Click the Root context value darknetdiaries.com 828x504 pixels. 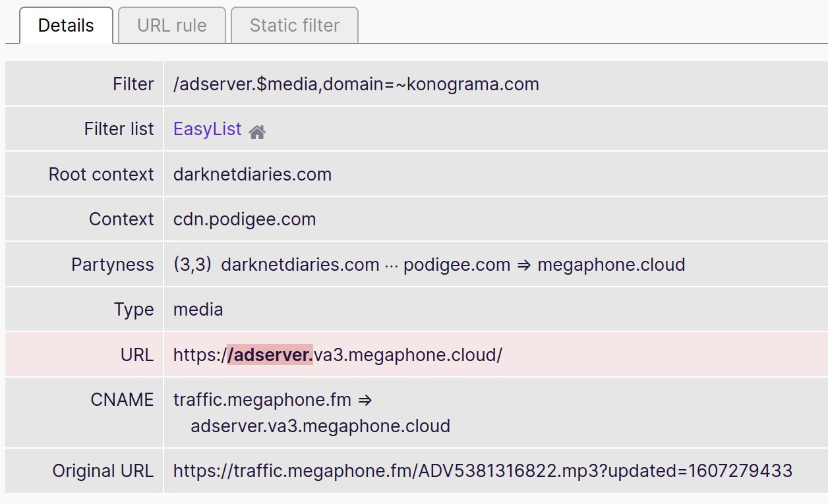(x=252, y=174)
